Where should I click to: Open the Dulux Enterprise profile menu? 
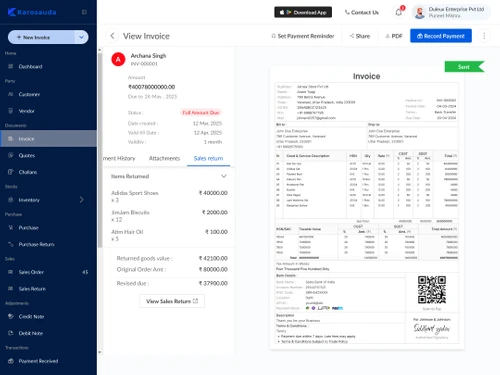coord(451,12)
